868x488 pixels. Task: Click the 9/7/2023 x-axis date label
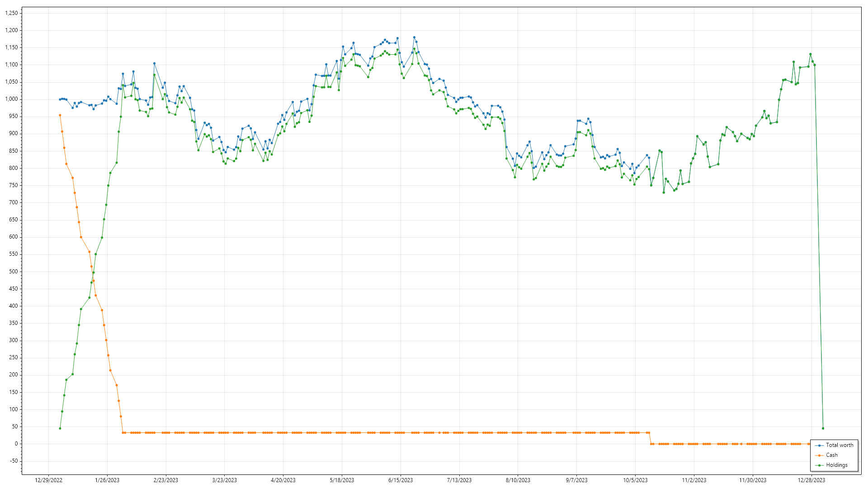pyautogui.click(x=576, y=480)
